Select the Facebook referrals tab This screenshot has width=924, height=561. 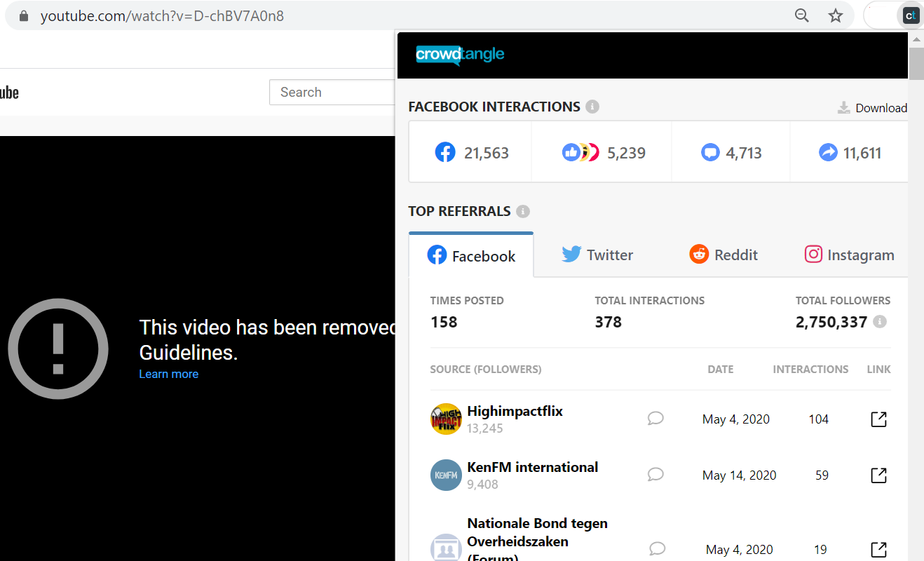pos(471,255)
